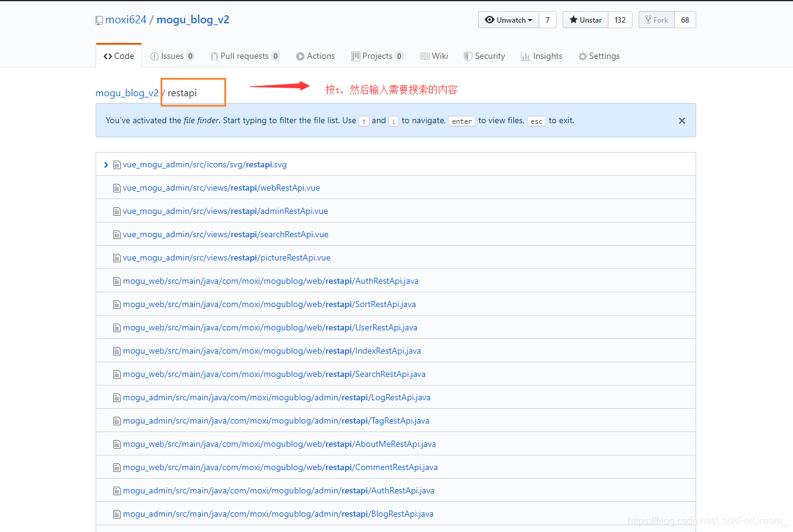
Task: Open mogu_admin AuthRestApi.java result
Action: [279, 490]
